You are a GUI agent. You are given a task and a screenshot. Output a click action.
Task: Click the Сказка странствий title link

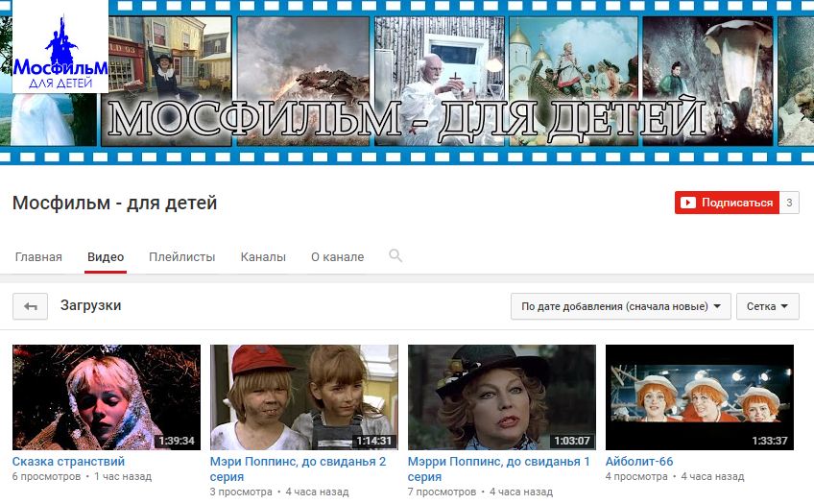[68, 462]
